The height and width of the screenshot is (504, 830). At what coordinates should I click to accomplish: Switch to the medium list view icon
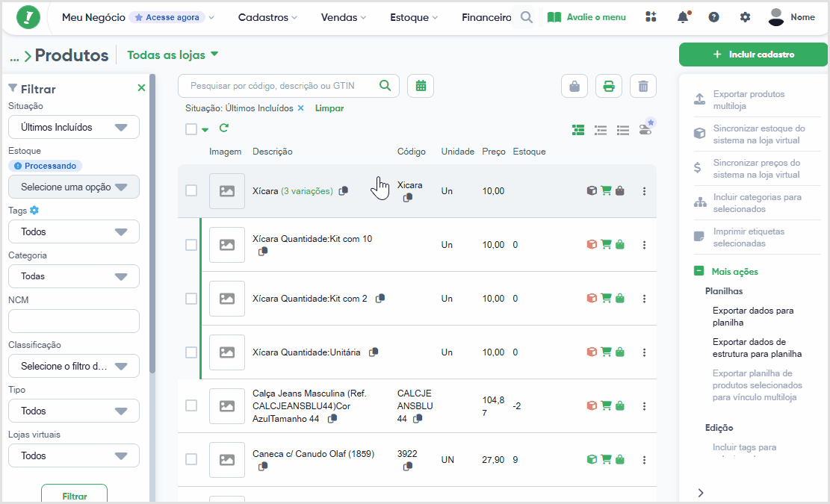pyautogui.click(x=600, y=130)
